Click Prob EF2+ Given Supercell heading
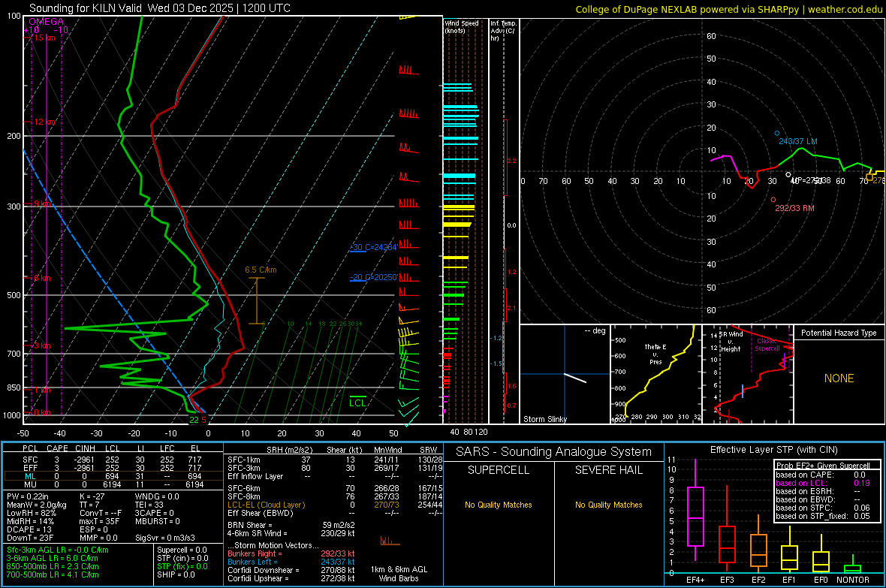 823,466
